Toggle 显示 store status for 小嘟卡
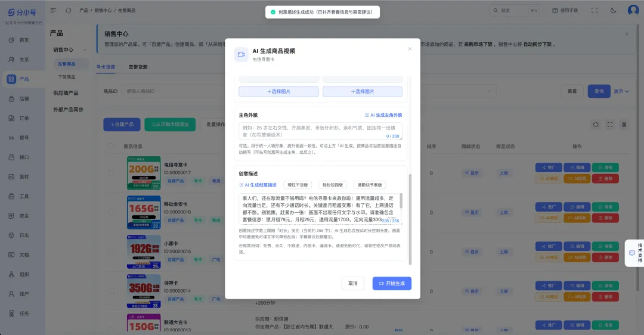The width and height of the screenshot is (644, 335). point(472,252)
